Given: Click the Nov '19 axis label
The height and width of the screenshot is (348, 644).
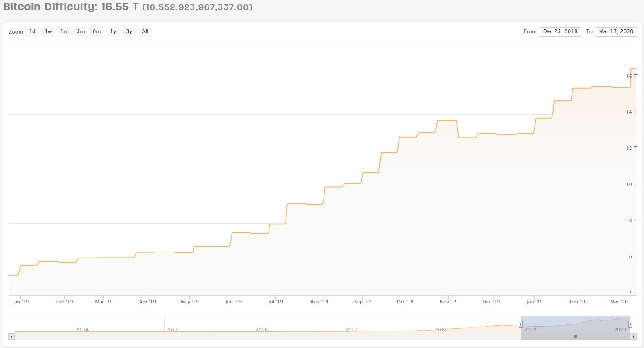Looking at the screenshot, I should click(449, 302).
